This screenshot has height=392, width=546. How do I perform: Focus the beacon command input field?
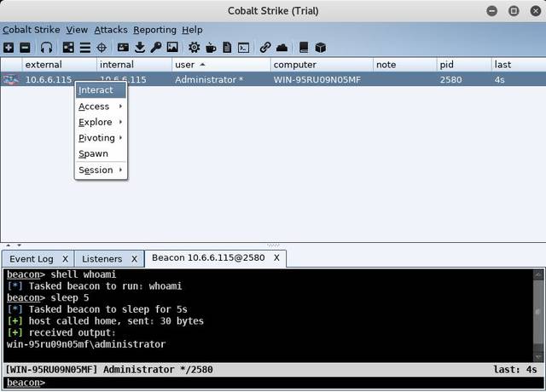click(x=273, y=383)
